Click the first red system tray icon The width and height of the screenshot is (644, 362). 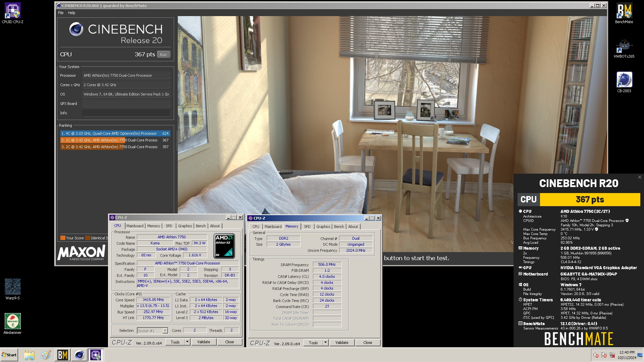click(596, 355)
